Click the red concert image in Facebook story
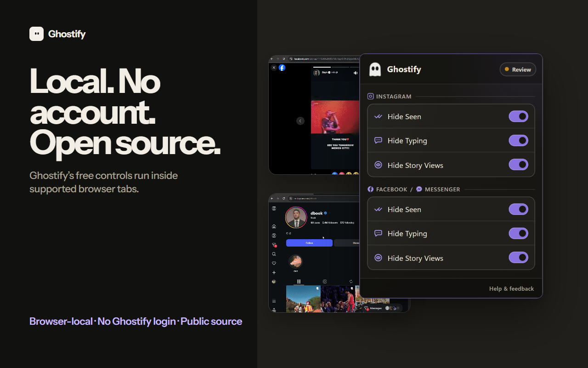The image size is (588, 368). [x=335, y=117]
